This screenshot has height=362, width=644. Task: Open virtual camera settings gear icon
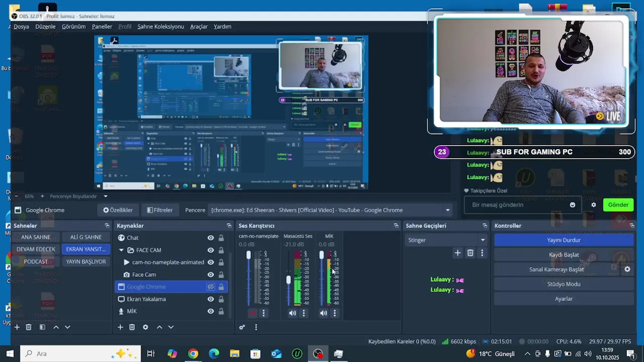pos(627,269)
